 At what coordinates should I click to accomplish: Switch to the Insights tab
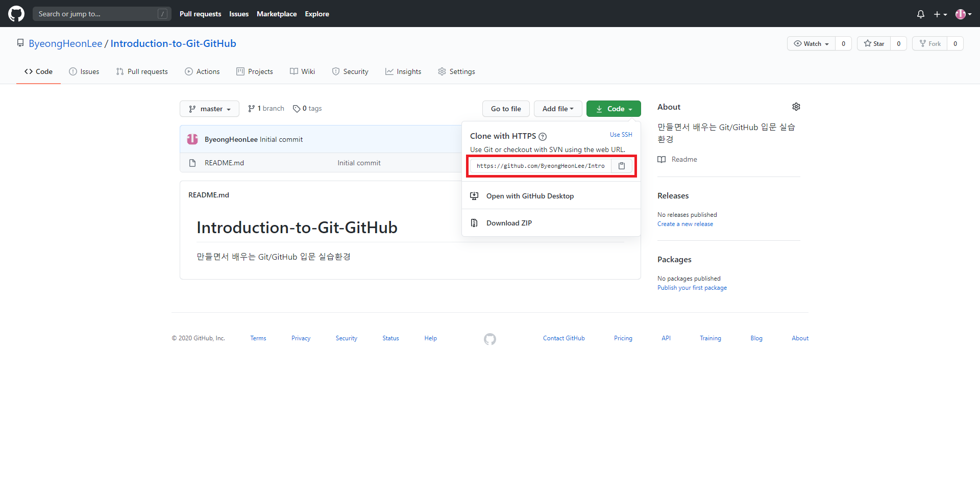coord(403,71)
